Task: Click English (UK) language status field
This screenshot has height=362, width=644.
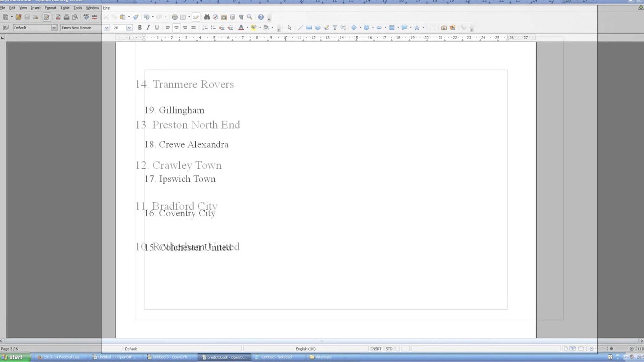Action: pyautogui.click(x=305, y=349)
